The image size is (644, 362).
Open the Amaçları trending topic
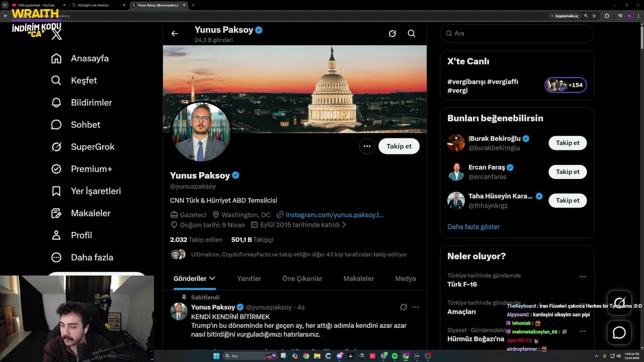(461, 312)
